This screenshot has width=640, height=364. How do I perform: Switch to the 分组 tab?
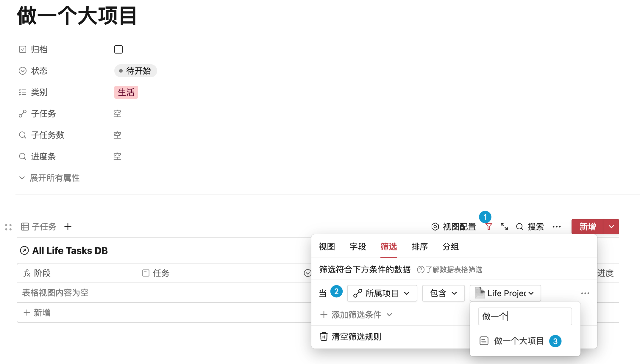pos(450,247)
